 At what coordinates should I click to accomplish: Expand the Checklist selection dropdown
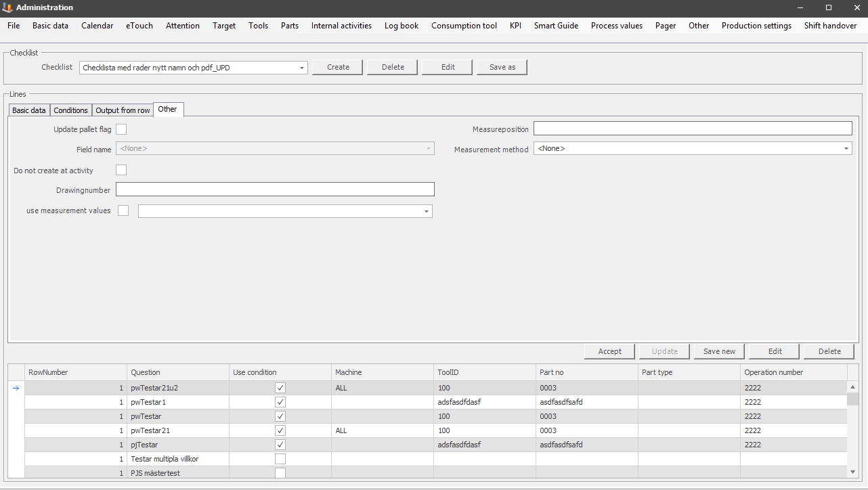(x=301, y=68)
